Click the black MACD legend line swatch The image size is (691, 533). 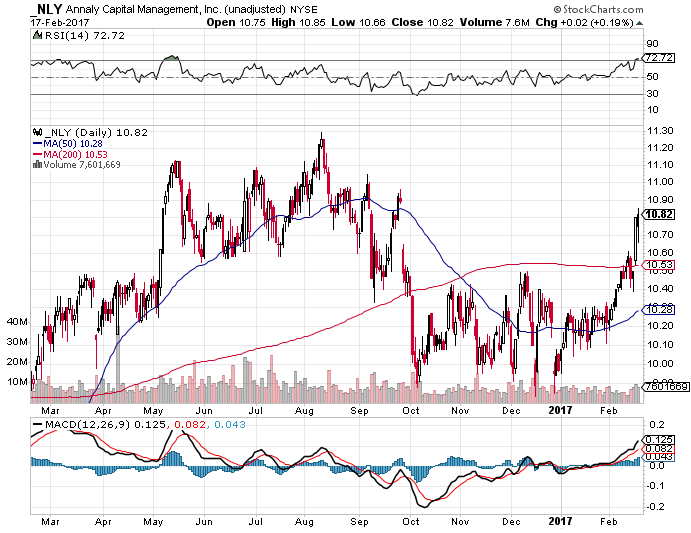tap(37, 424)
